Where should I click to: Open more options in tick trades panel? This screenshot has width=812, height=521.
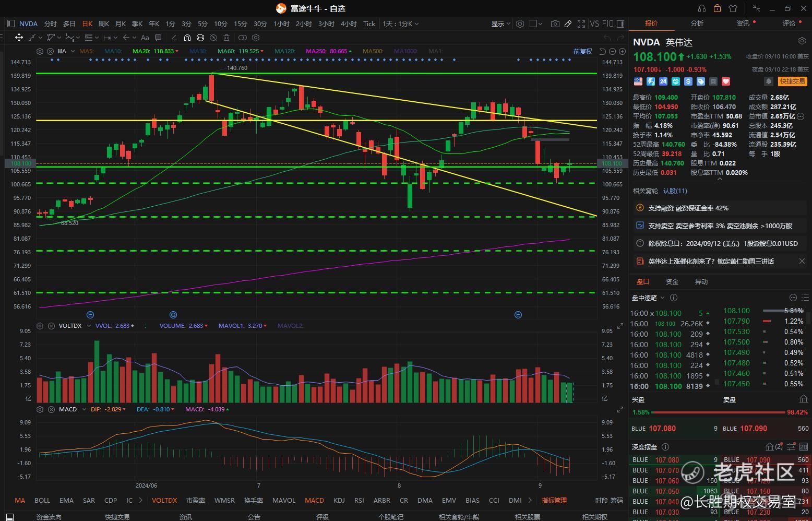793,298
